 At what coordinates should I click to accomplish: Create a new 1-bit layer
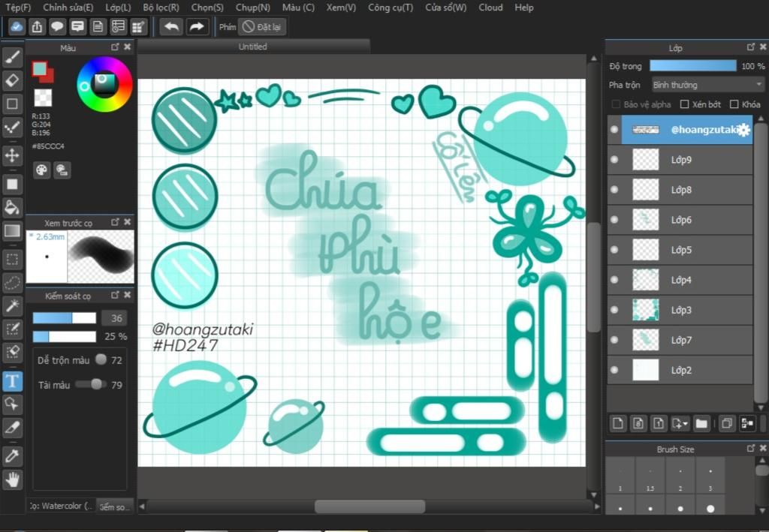[658, 423]
